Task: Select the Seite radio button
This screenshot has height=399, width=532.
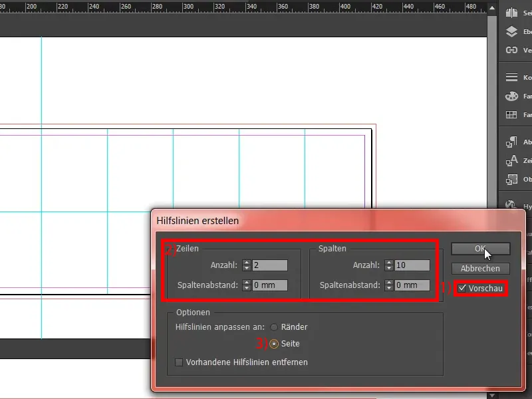Action: (x=274, y=344)
